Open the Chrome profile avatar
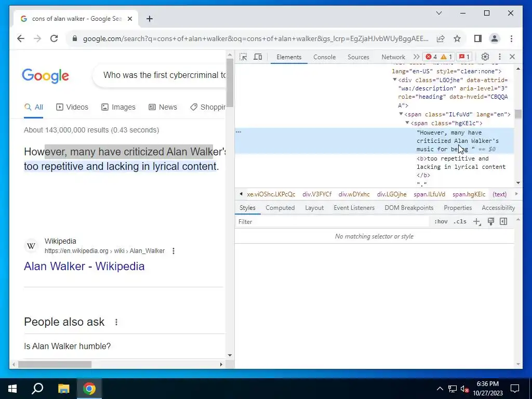The height and width of the screenshot is (399, 532). coord(495,38)
